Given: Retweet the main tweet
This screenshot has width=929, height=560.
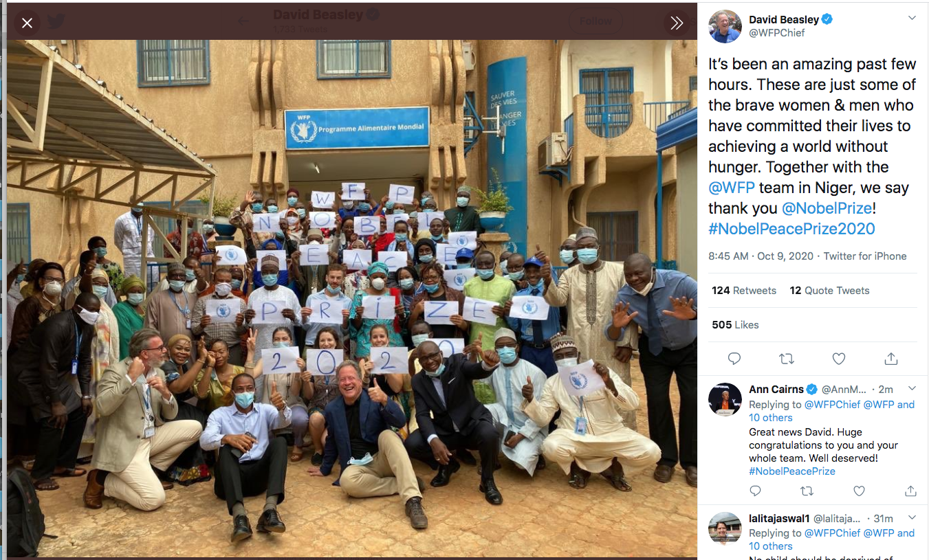Looking at the screenshot, I should point(787,359).
